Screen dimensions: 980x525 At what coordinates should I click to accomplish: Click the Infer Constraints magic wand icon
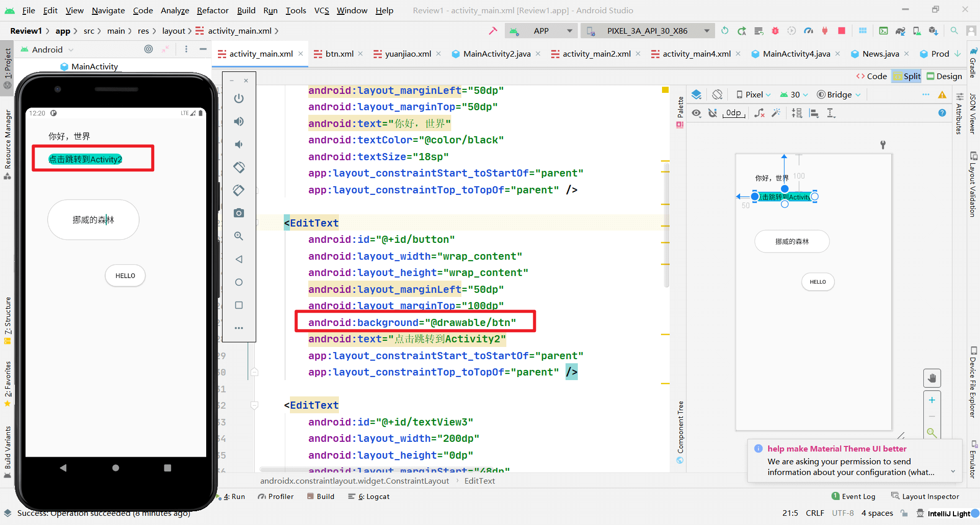coord(776,113)
